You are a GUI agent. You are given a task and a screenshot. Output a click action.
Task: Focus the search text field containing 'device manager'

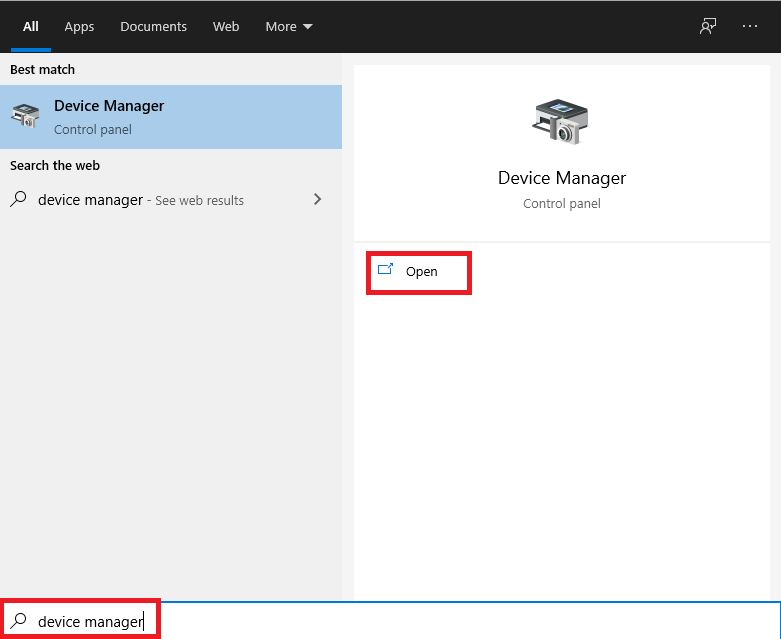(400, 621)
